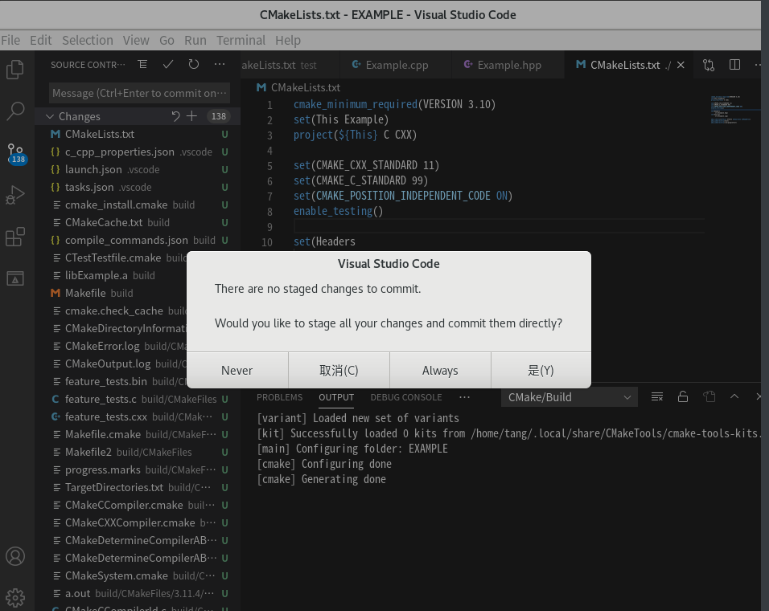769x611 pixels.
Task: Click the 138 changes count badge
Action: pos(218,116)
